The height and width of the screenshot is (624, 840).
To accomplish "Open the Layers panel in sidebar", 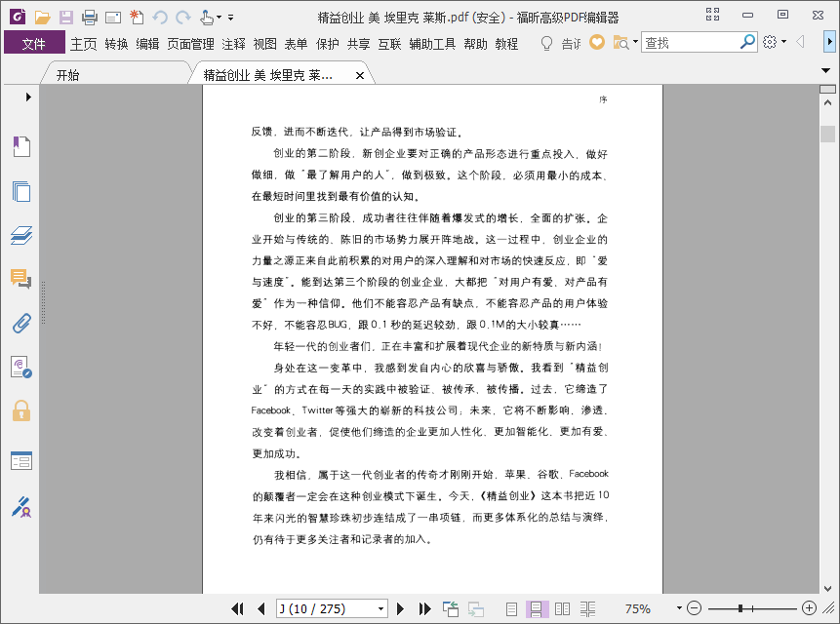I will point(21,236).
